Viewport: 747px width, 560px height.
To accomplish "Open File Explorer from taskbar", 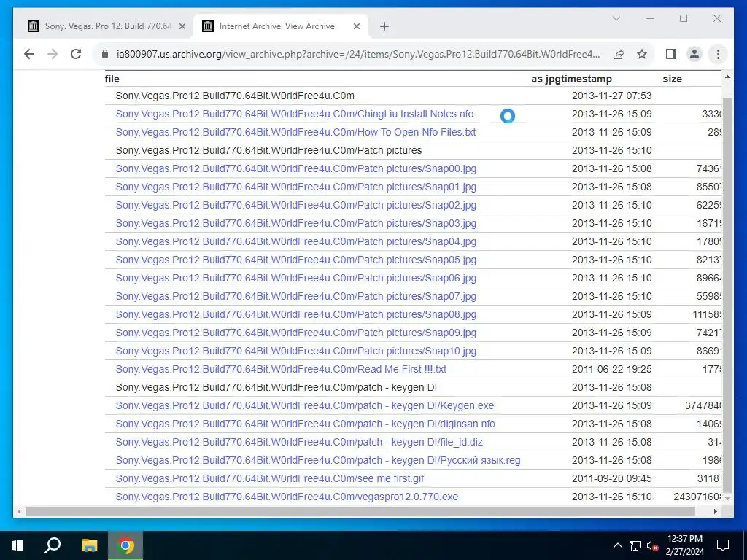I will tap(89, 545).
